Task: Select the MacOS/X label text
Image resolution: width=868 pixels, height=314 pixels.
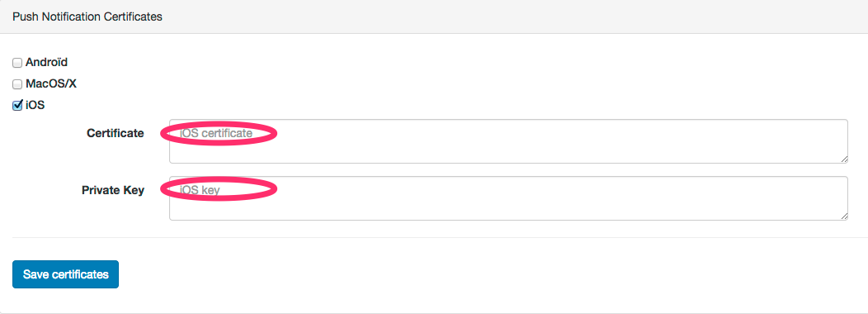Action: click(x=51, y=84)
